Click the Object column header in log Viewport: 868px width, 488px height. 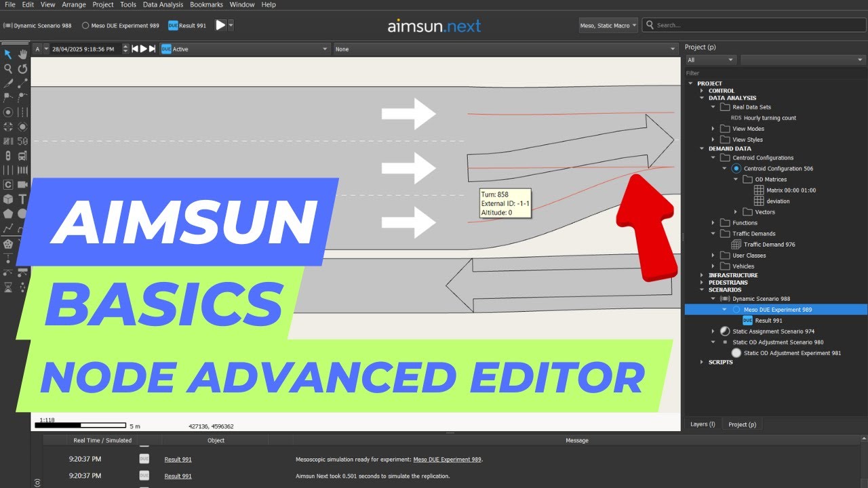tap(216, 441)
